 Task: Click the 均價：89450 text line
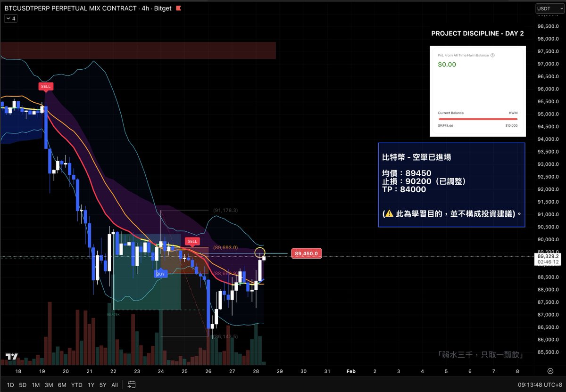click(x=407, y=173)
